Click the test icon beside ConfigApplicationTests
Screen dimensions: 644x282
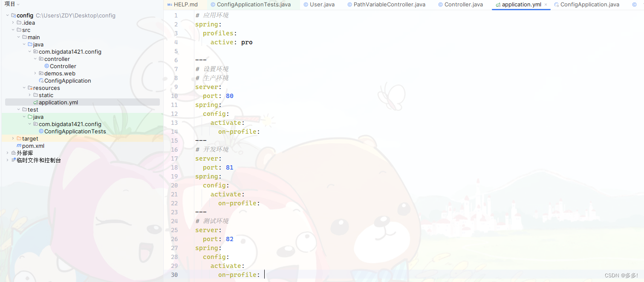(41, 131)
